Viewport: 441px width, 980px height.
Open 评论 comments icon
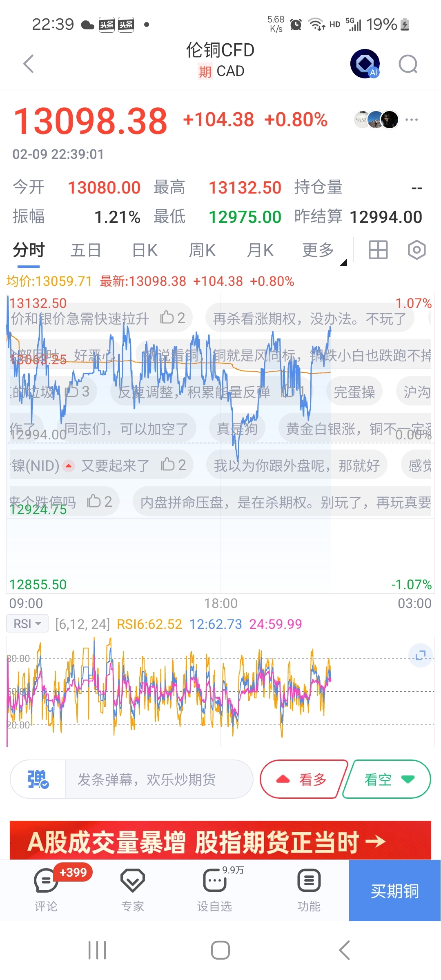[46, 890]
